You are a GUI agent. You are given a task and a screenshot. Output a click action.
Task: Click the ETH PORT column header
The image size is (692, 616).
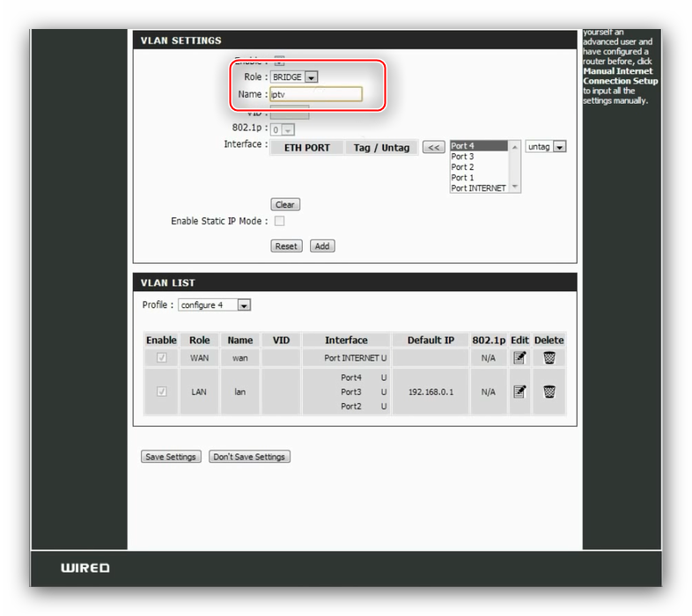(x=306, y=147)
